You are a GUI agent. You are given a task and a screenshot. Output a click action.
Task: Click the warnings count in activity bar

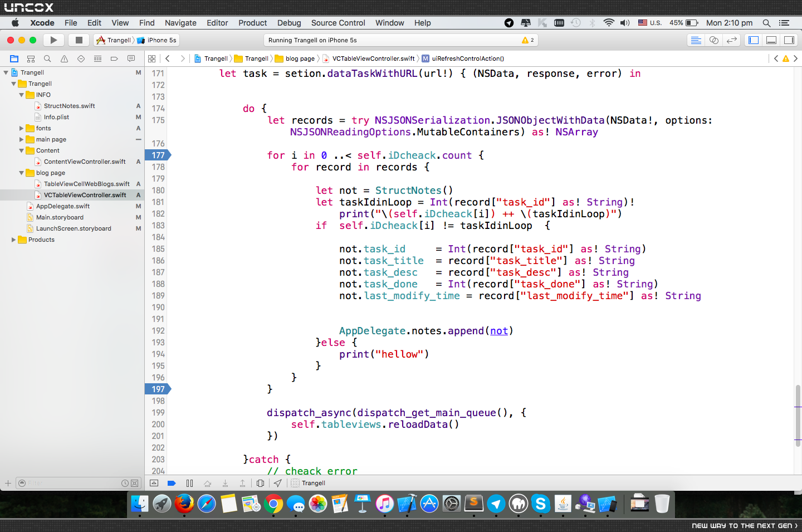(x=528, y=40)
